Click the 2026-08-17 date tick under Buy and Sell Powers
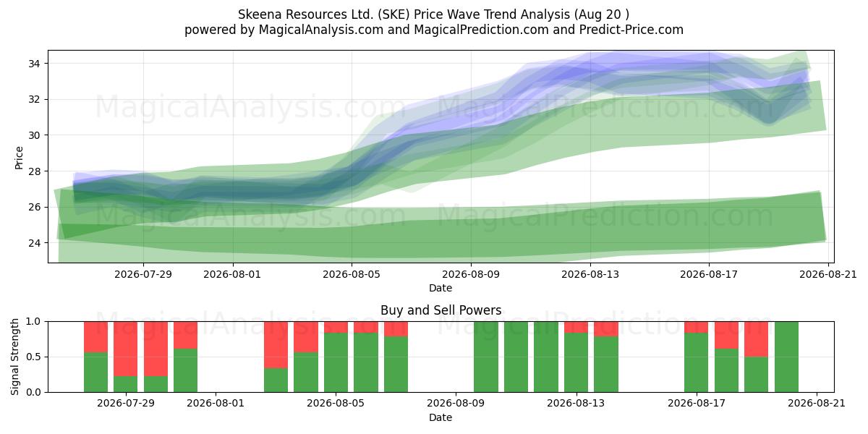This screenshot has height=434, width=868. point(697,404)
